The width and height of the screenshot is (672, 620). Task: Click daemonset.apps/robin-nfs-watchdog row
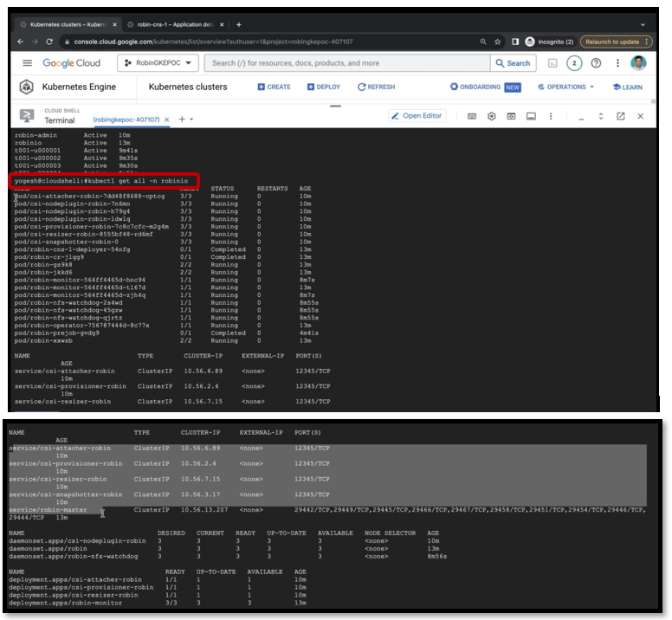pos(228,556)
